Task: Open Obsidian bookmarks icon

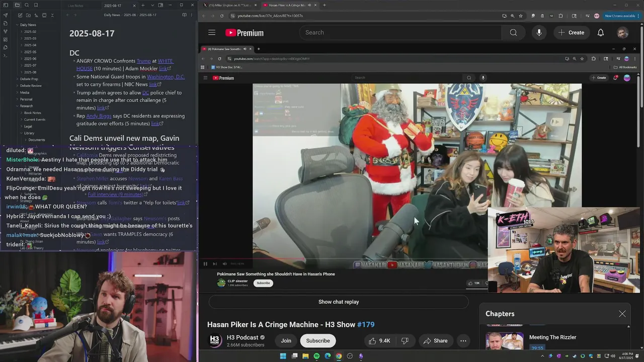Action: coord(36,5)
